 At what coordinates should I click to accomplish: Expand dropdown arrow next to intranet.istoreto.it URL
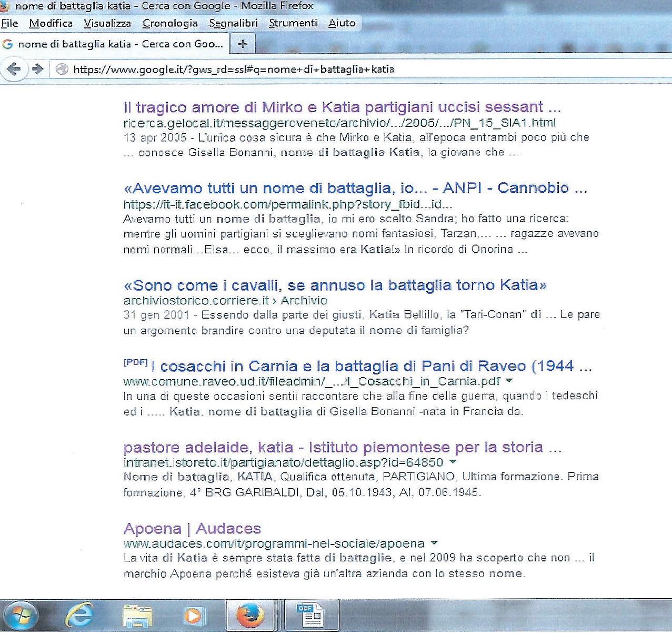coord(453,462)
